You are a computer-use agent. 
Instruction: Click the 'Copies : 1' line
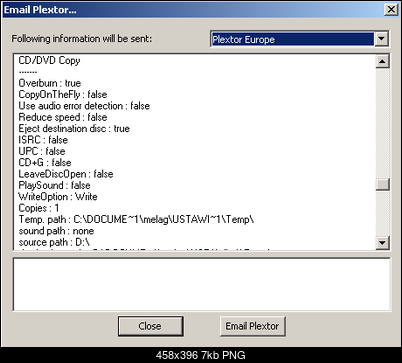coord(39,208)
